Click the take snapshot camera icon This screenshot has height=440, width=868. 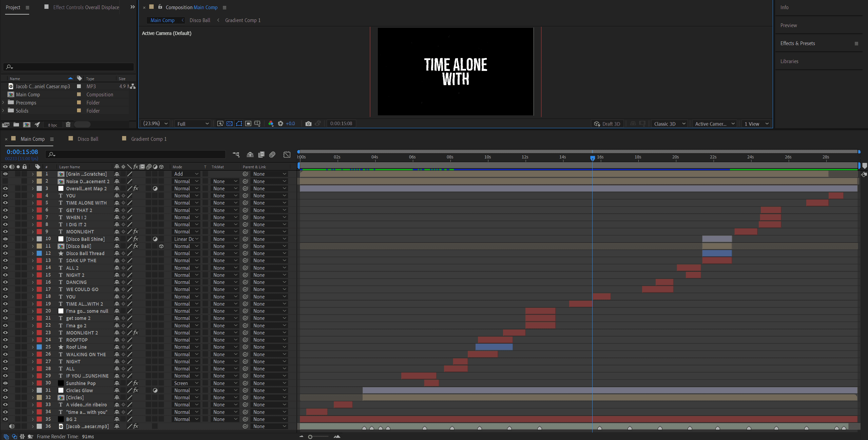click(308, 123)
